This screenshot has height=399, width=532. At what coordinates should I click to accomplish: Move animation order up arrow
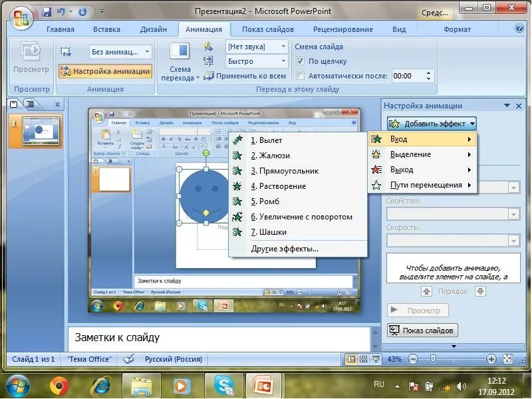point(426,291)
